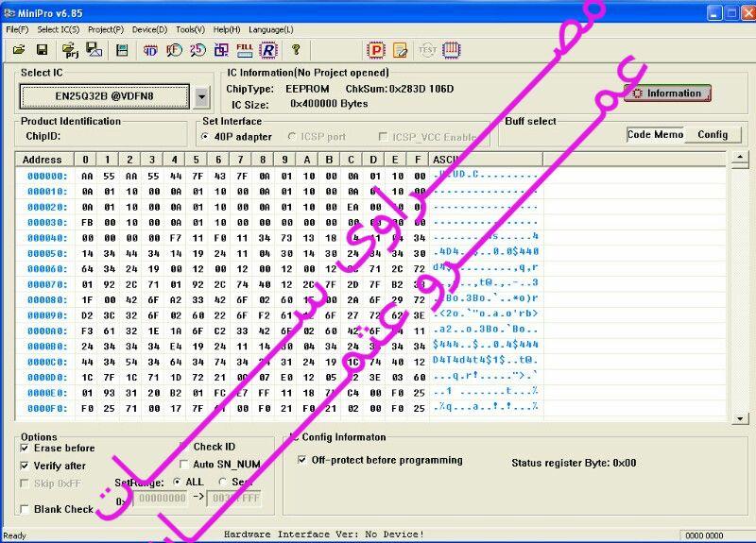
Task: Open the Device(D) menu
Action: [x=149, y=29]
